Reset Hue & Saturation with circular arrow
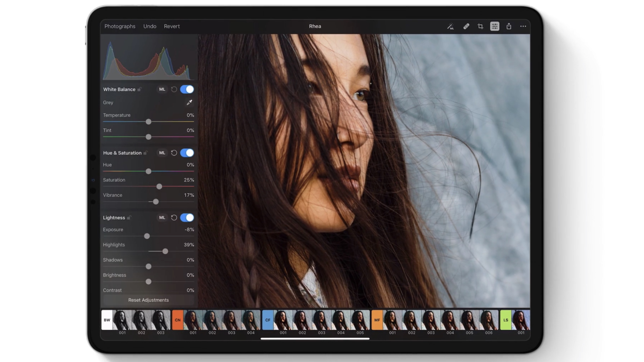 point(174,153)
